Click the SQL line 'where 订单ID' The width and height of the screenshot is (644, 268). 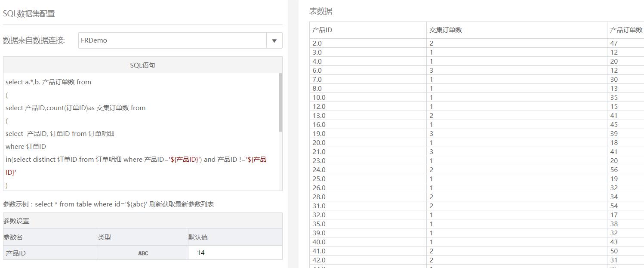click(x=26, y=147)
